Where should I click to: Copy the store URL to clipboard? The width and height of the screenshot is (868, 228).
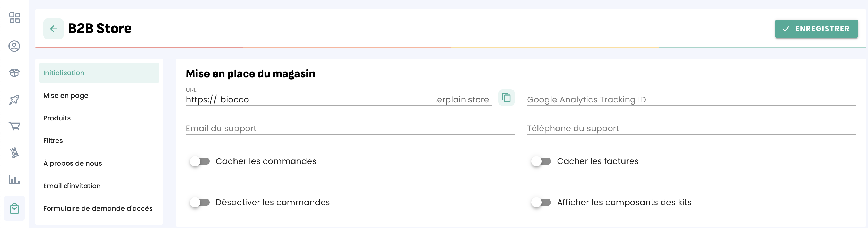point(506,98)
